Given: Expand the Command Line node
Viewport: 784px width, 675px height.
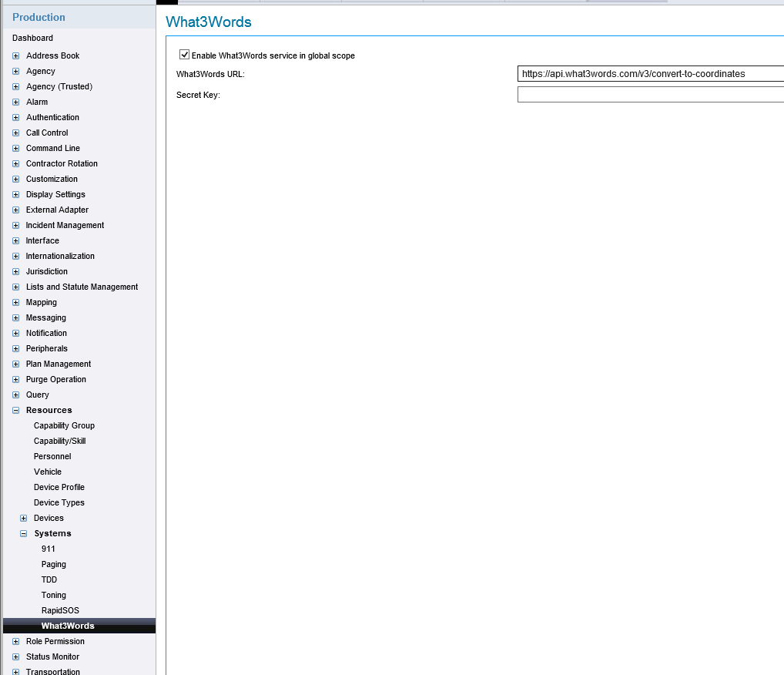Looking at the screenshot, I should (x=16, y=149).
